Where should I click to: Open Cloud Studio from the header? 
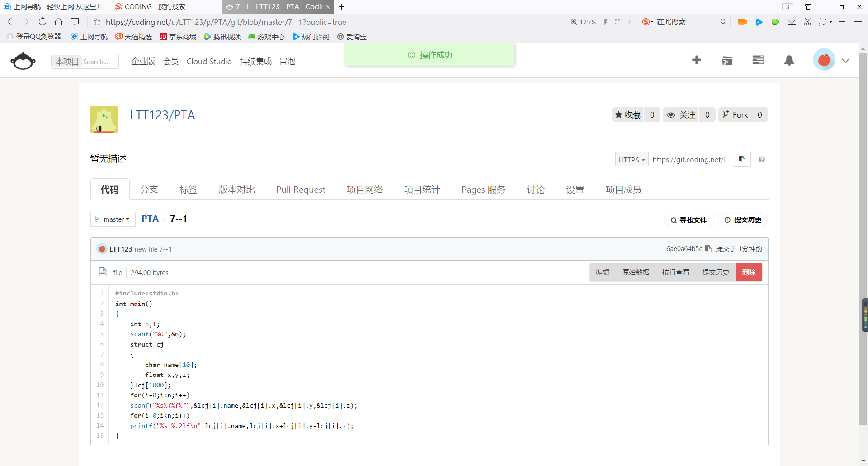click(209, 61)
